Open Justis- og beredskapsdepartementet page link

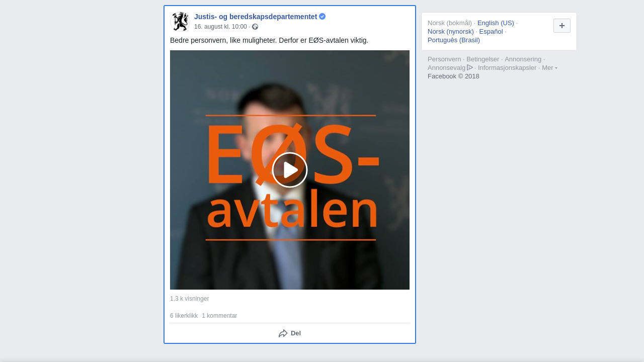pyautogui.click(x=256, y=17)
